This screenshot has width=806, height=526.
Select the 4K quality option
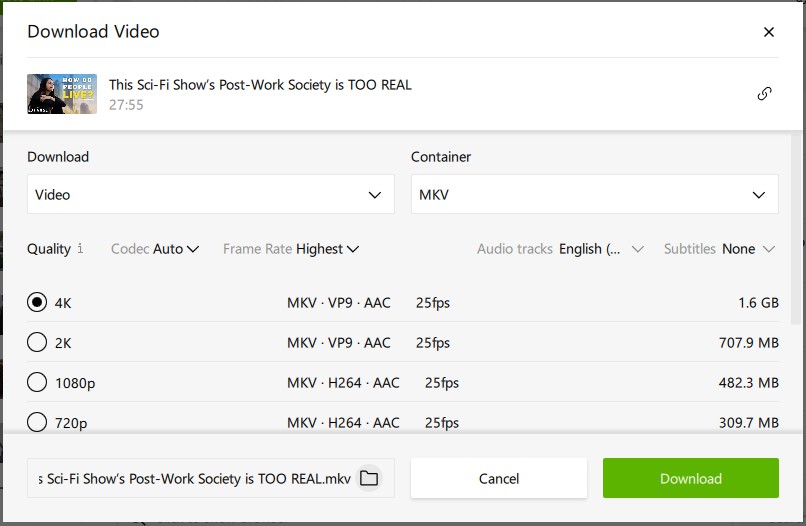37,302
